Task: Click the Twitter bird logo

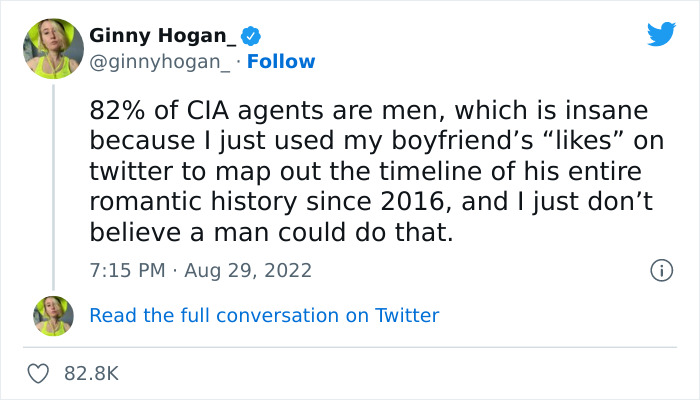Action: pos(661,35)
